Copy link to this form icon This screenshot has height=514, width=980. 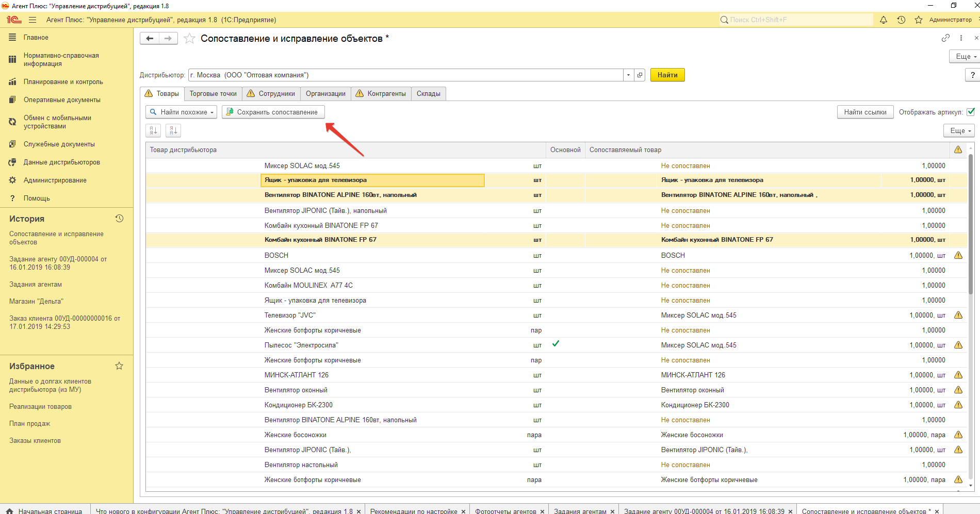pyautogui.click(x=945, y=38)
